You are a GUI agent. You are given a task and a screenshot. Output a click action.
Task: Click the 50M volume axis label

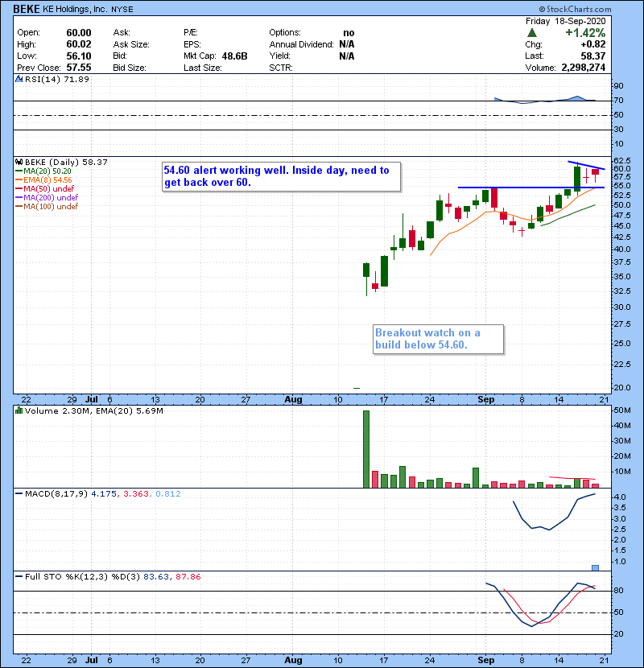pyautogui.click(x=621, y=410)
